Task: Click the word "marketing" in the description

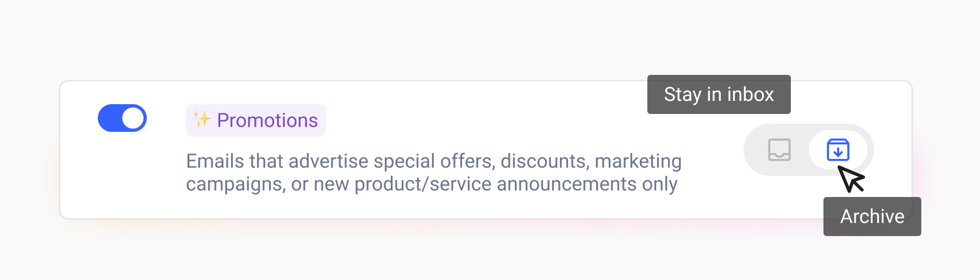Action: [638, 161]
